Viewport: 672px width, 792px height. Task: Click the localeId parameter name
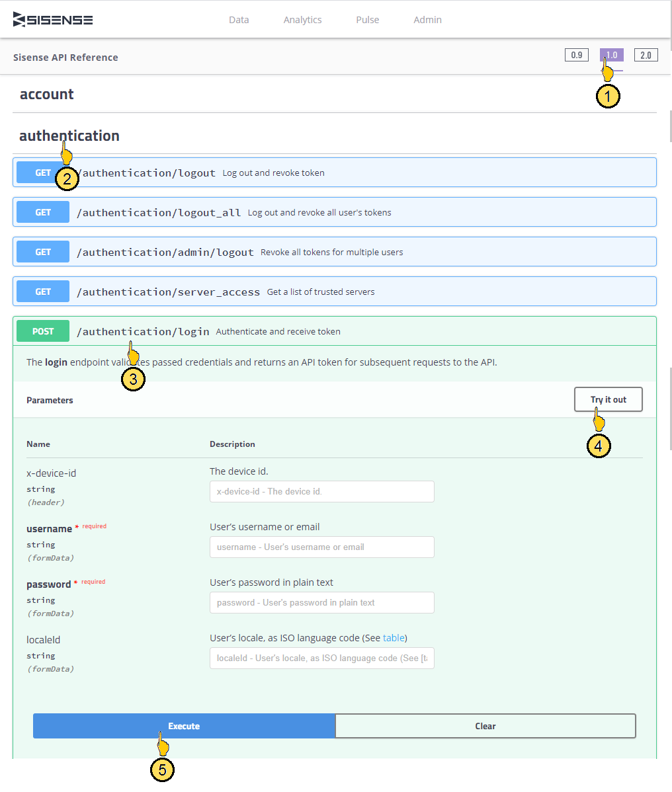pos(43,640)
